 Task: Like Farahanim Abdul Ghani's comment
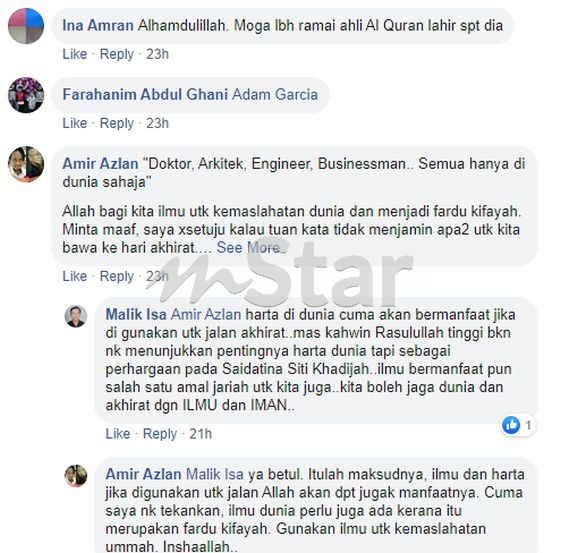pos(75,123)
